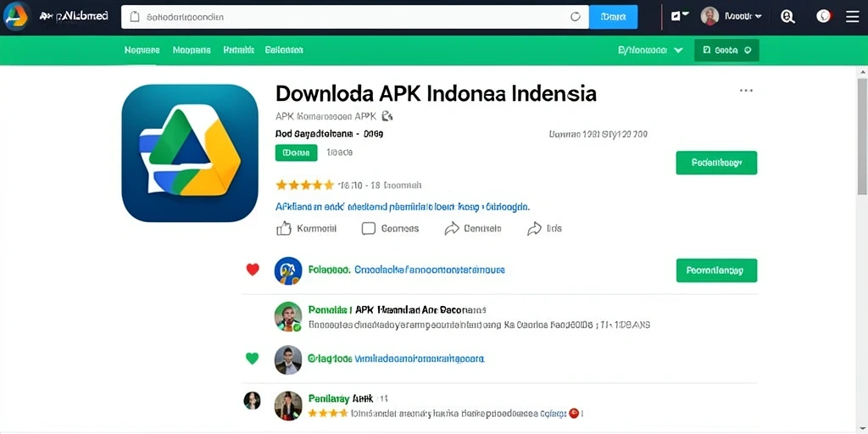Click the dark green button in the navigation bar
Image resolution: width=868 pixels, height=434 pixels.
pos(726,50)
